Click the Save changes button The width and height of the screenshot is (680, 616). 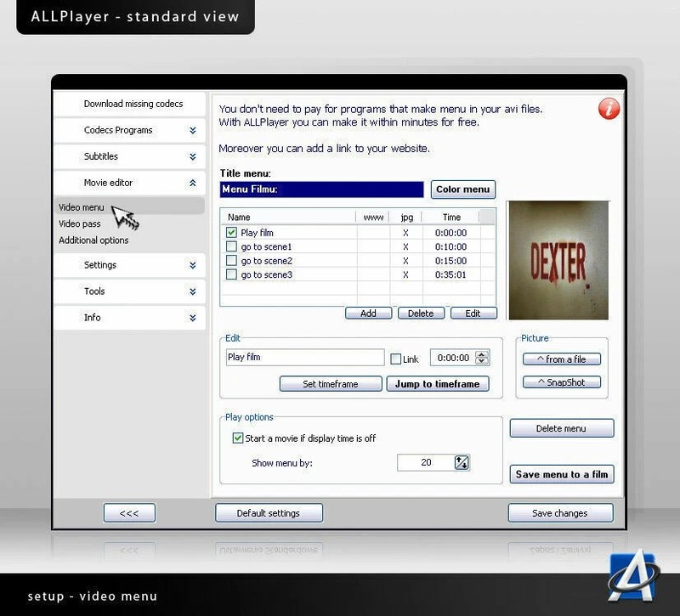coord(560,513)
